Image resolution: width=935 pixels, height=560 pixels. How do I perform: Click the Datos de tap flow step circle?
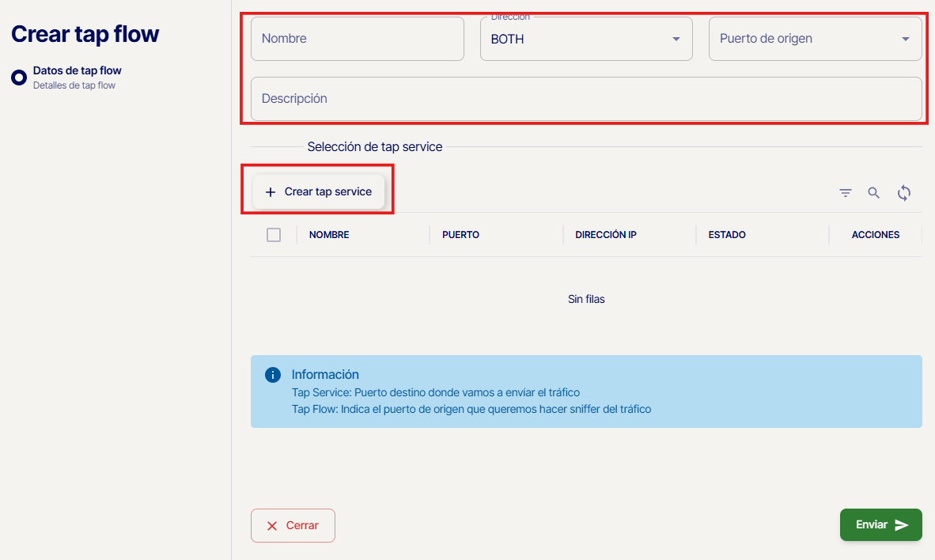pos(19,78)
